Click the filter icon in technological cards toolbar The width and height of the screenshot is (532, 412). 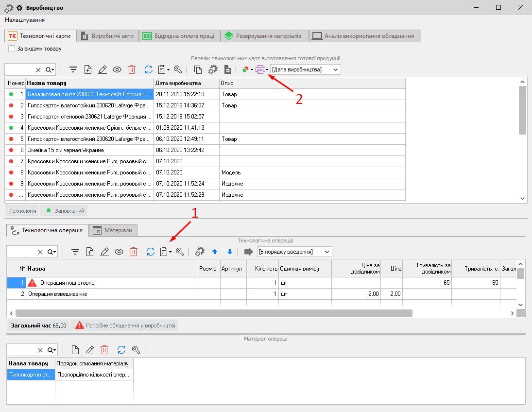pyautogui.click(x=73, y=69)
